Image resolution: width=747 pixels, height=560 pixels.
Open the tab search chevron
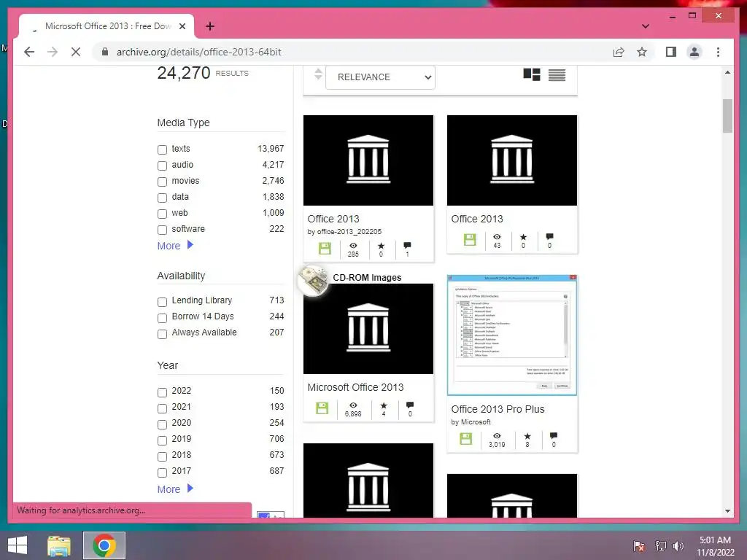coord(645,26)
